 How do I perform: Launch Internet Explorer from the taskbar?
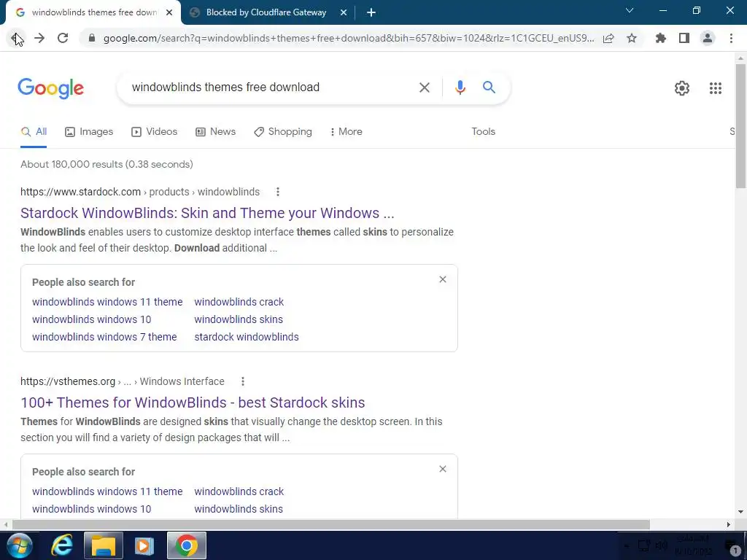point(62,545)
